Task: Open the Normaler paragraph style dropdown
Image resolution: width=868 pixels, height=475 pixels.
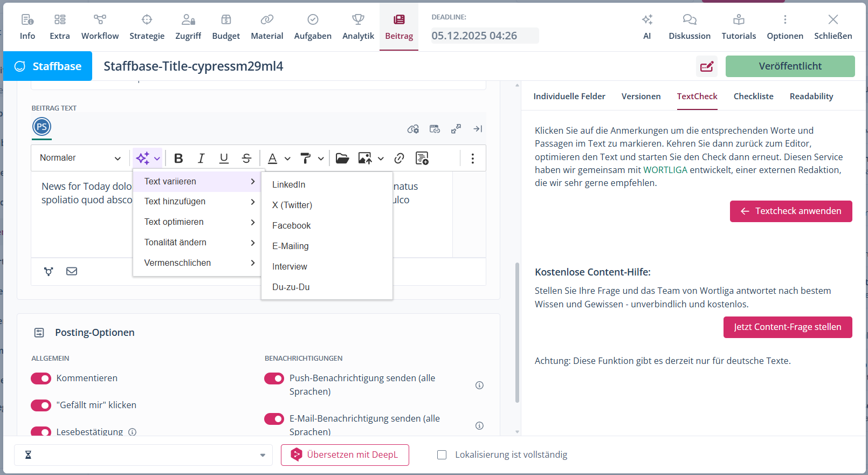Action: click(80, 158)
